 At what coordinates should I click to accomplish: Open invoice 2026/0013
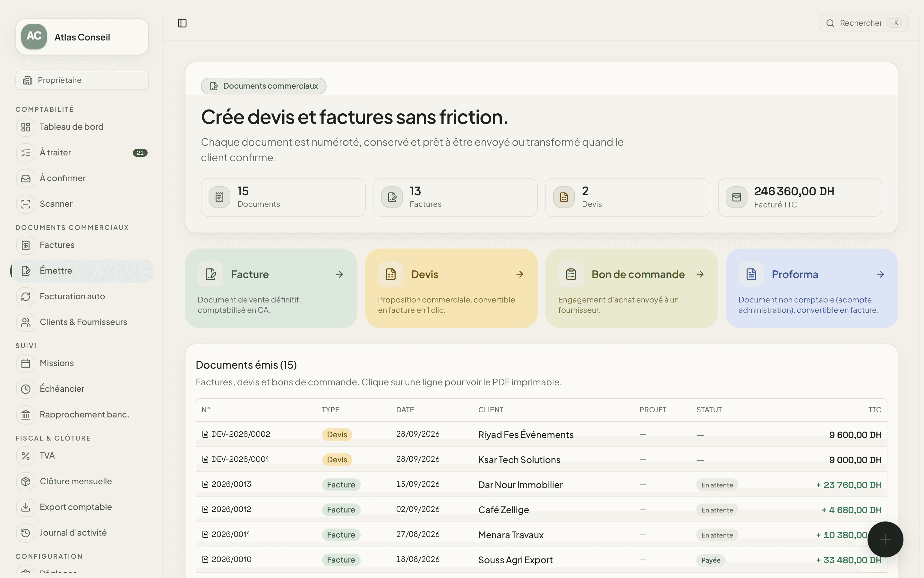point(541,485)
